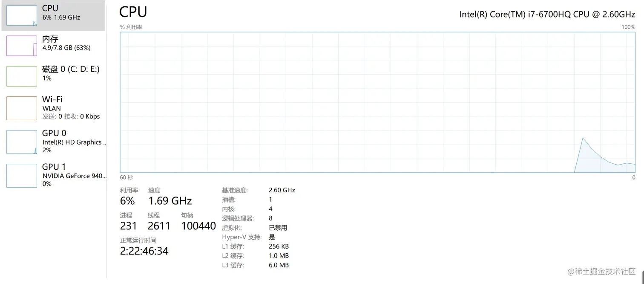Click the 2611 thread count
This screenshot has width=644, height=284.
point(159,226)
